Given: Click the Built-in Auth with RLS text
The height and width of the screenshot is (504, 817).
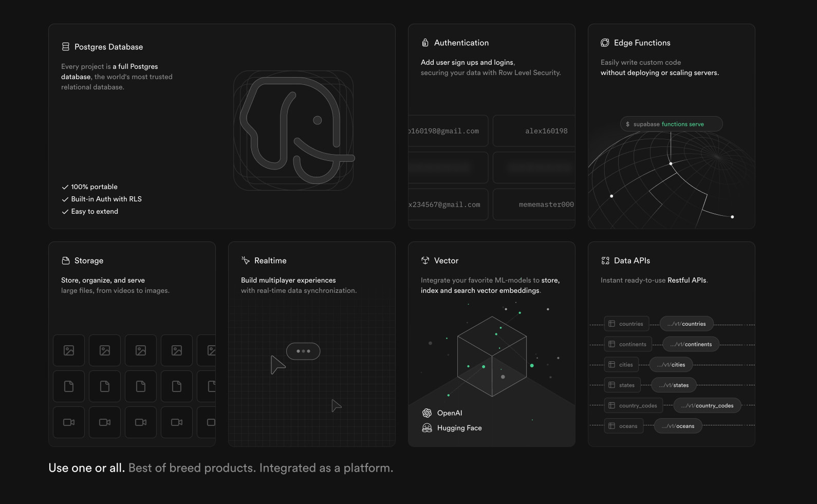Looking at the screenshot, I should pos(106,199).
